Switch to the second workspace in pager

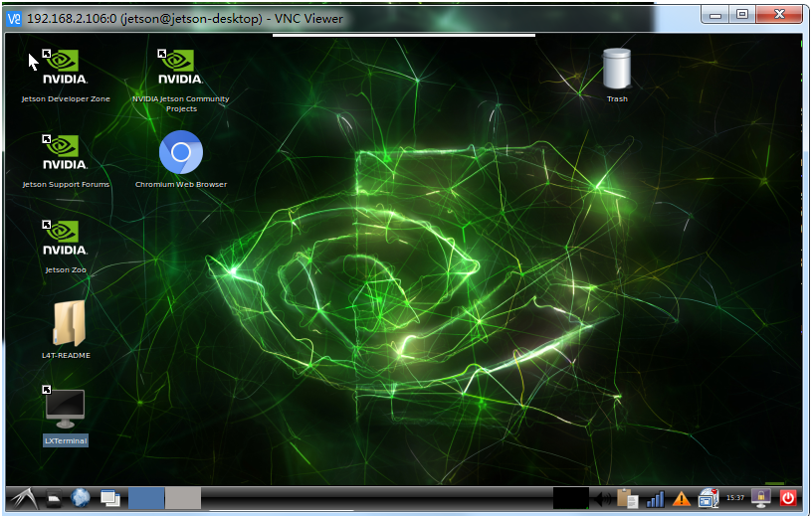coord(183,498)
